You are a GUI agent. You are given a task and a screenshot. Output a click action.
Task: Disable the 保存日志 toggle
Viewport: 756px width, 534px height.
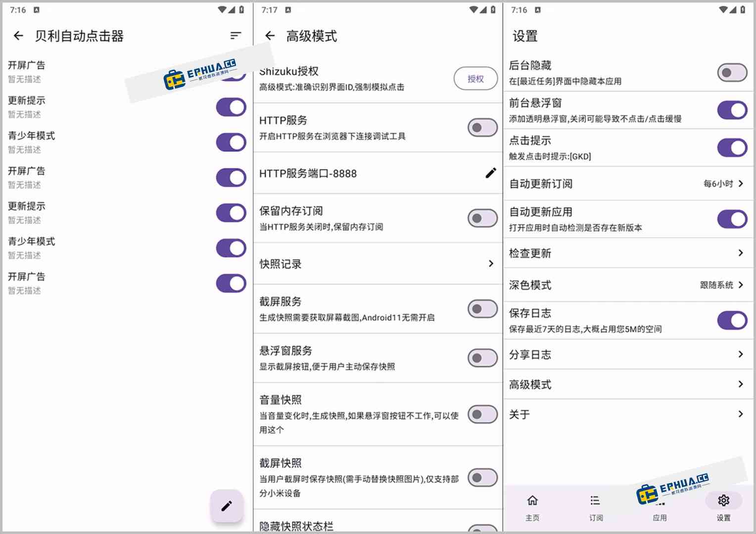click(x=732, y=320)
